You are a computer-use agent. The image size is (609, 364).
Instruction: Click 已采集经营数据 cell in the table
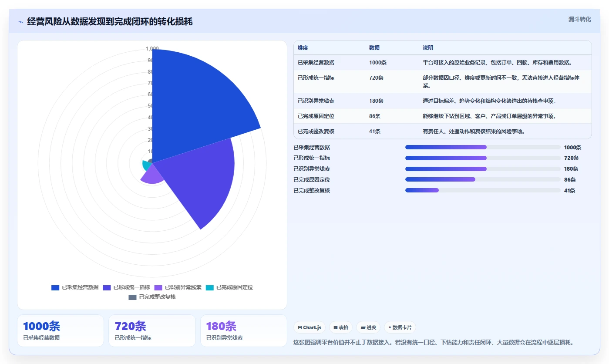[316, 63]
